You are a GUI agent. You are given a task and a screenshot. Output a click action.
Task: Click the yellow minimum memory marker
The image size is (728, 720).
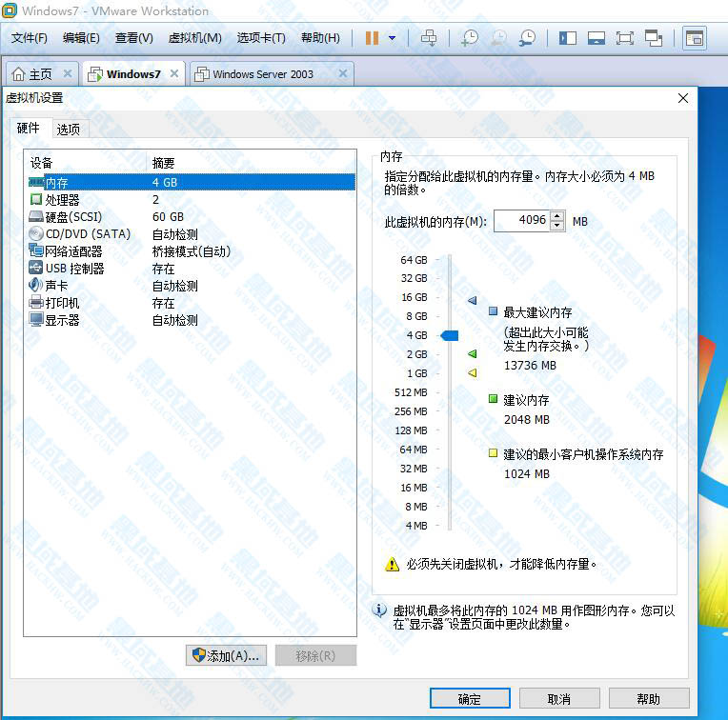pyautogui.click(x=473, y=372)
